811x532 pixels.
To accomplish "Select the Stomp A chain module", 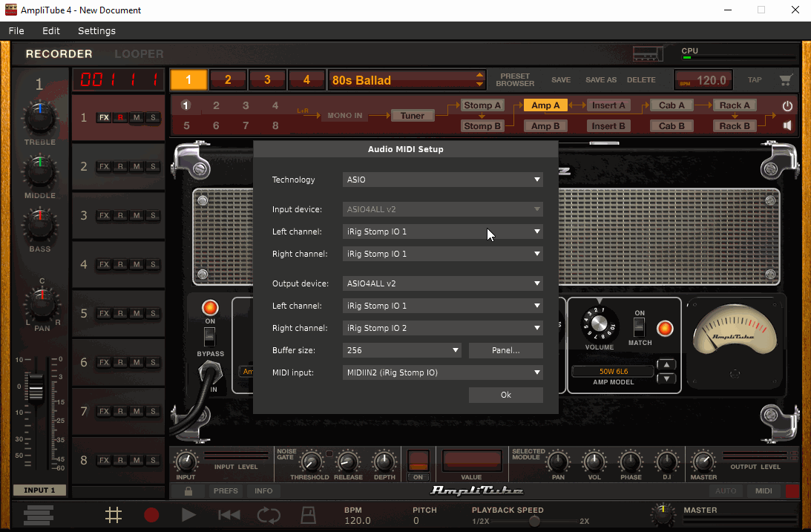I will [482, 105].
